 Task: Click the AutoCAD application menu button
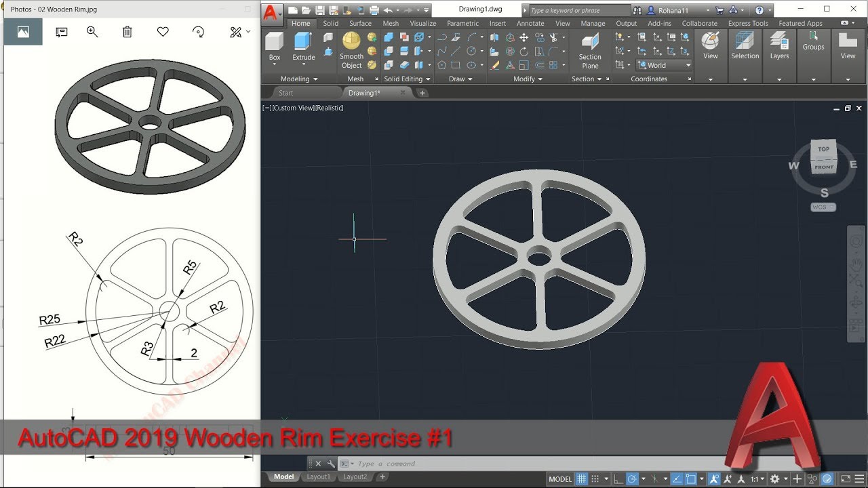coord(271,14)
